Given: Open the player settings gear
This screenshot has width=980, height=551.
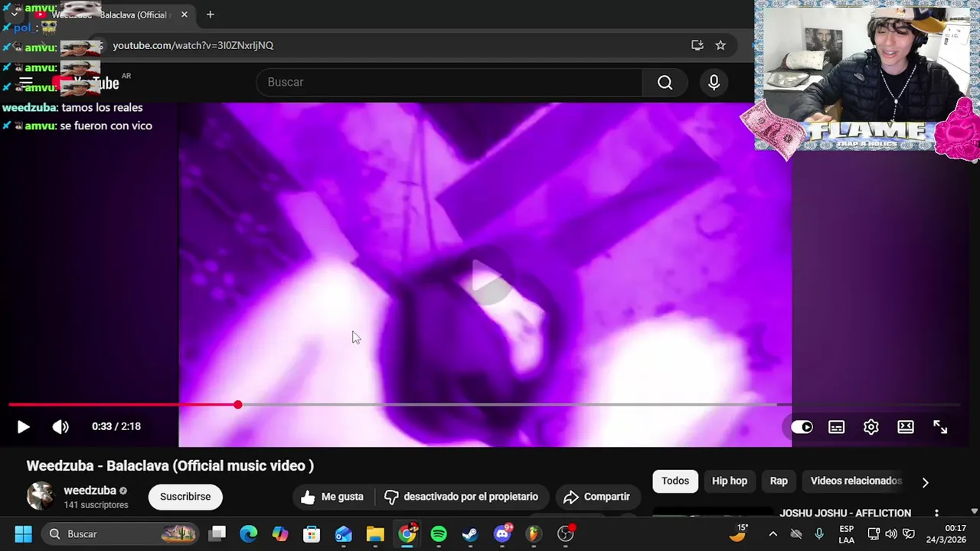Looking at the screenshot, I should (871, 427).
